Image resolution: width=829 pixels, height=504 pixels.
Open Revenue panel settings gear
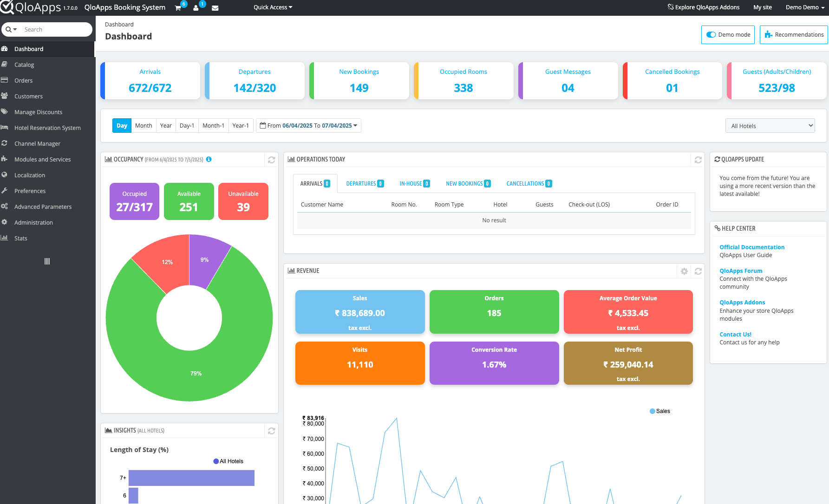pos(684,271)
